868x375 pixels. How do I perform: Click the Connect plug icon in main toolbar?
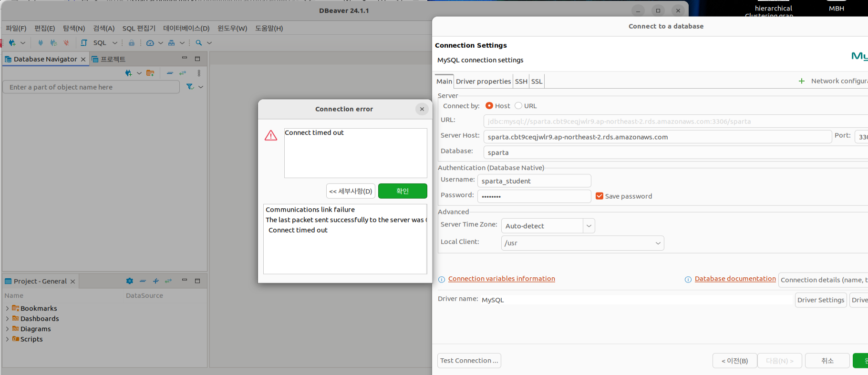coord(41,43)
